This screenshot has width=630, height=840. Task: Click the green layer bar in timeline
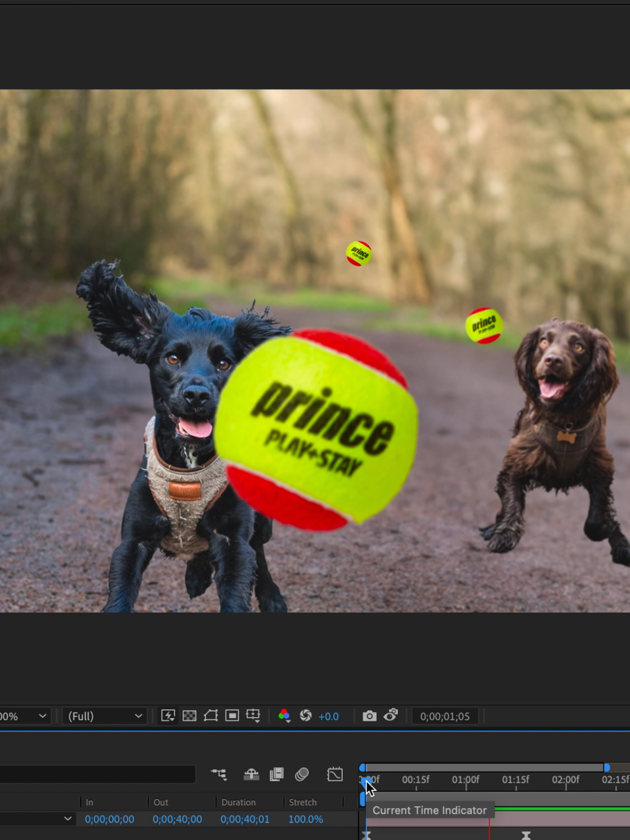(562, 809)
